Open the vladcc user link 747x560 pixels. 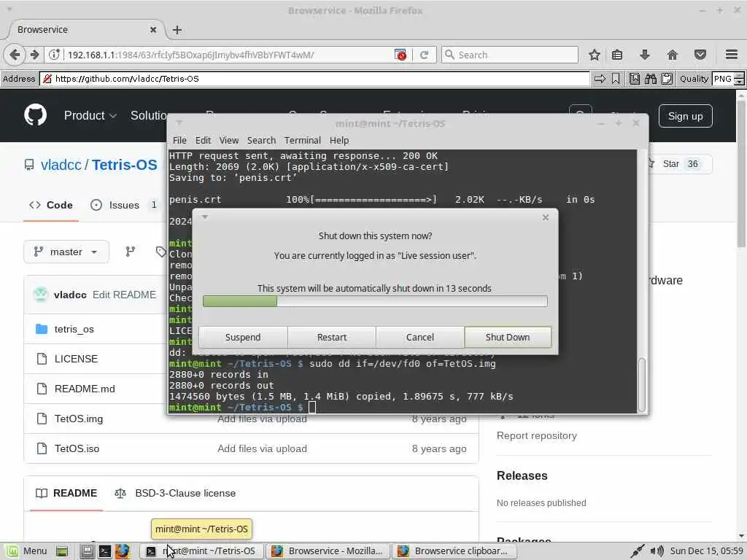(x=61, y=165)
